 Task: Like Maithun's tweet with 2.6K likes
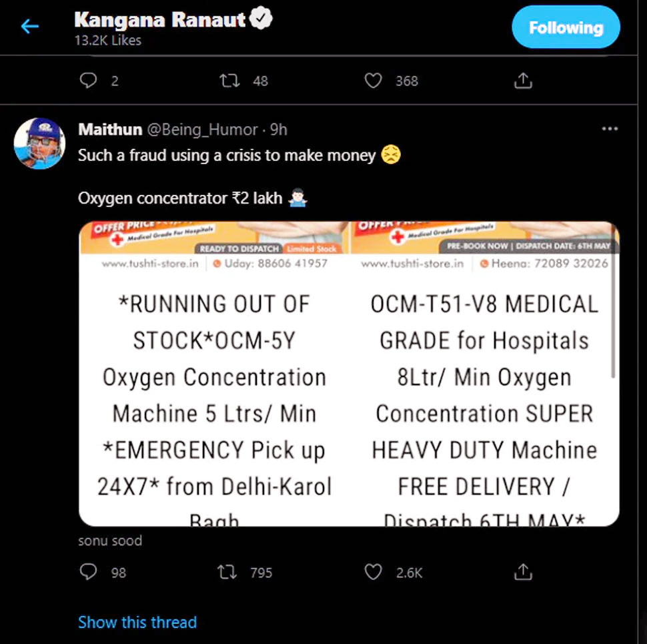click(x=374, y=572)
